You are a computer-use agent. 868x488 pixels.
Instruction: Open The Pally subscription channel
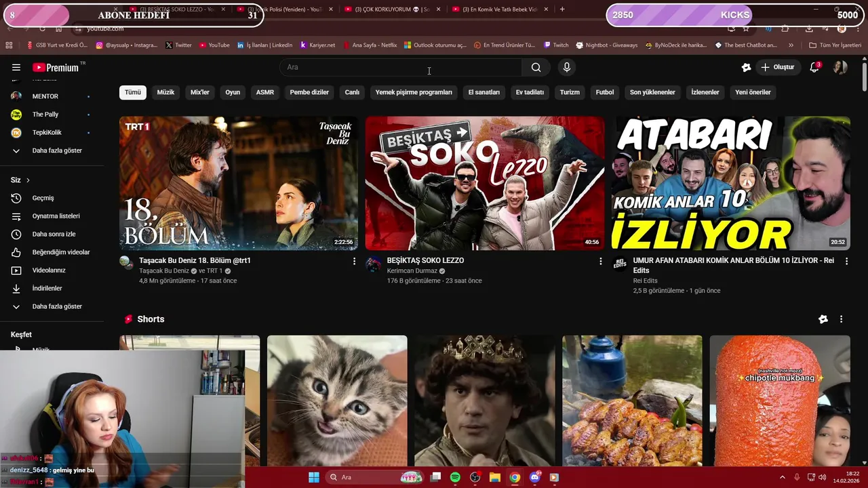(52, 115)
